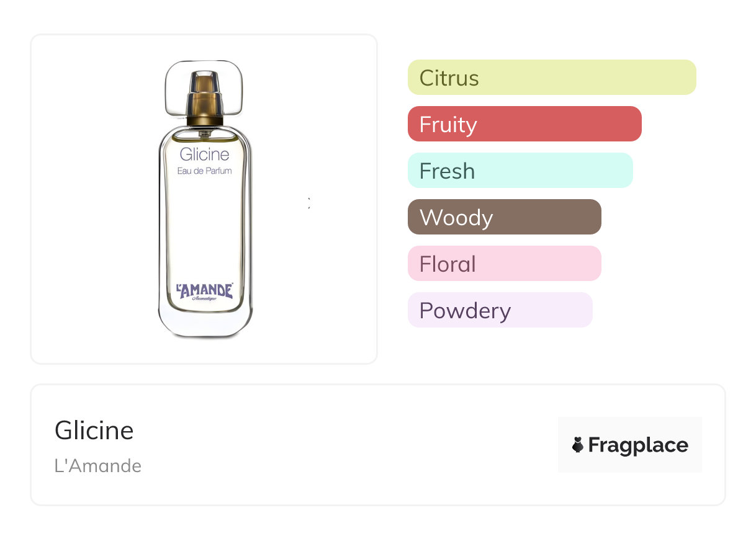Select the lavender Powdery accord bar
This screenshot has width=756, height=536.
point(500,310)
